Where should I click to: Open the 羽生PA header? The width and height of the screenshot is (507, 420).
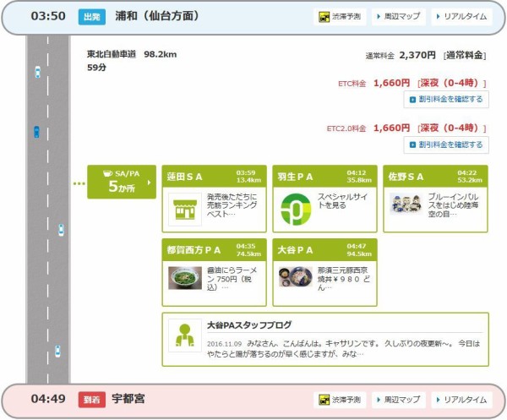coord(324,177)
